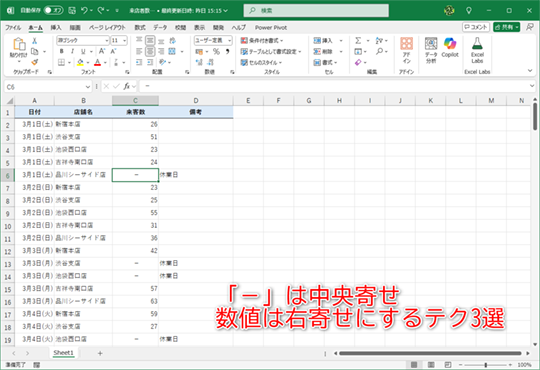540x370 pixels.
Task: Open the Conditional Formatting (条件付き書式) dropdown
Action: tap(262, 41)
